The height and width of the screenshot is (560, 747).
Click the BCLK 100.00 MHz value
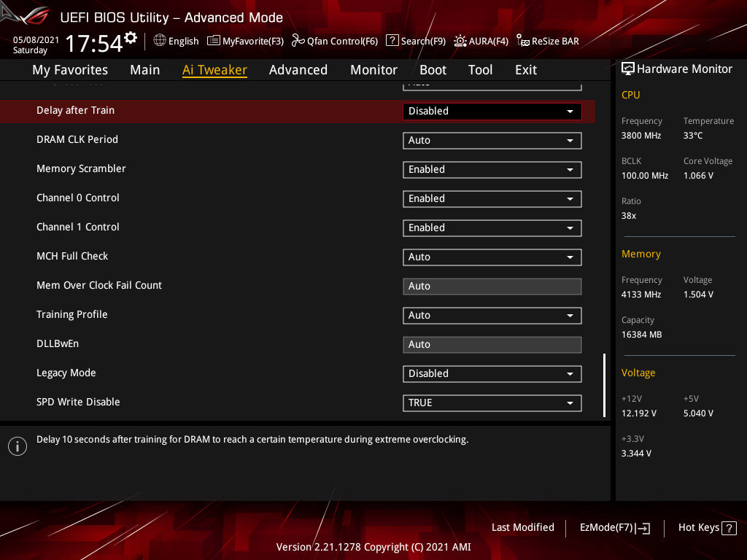tap(645, 176)
